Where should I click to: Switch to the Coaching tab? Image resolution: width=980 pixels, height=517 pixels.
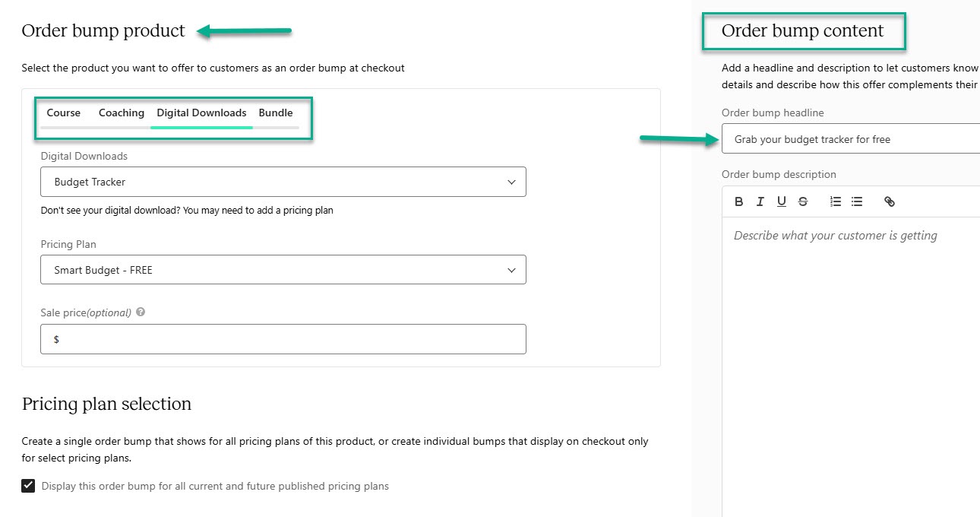pyautogui.click(x=122, y=113)
